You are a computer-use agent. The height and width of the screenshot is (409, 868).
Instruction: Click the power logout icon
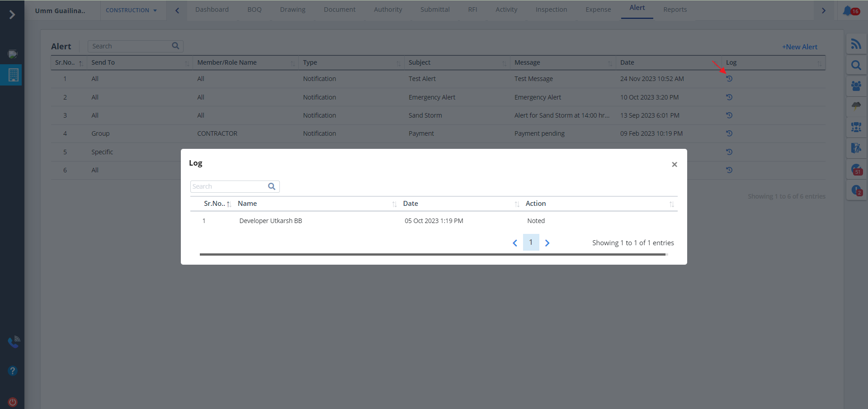coord(13,402)
